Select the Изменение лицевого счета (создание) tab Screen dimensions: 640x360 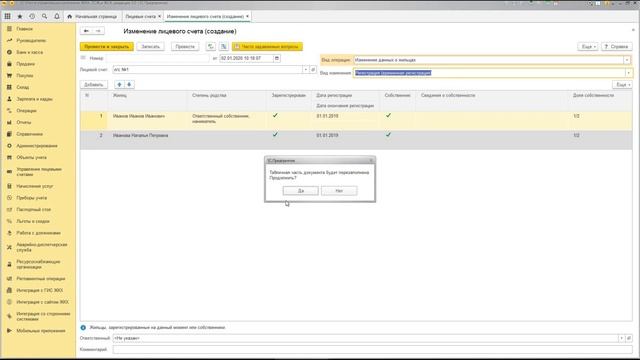tap(205, 16)
